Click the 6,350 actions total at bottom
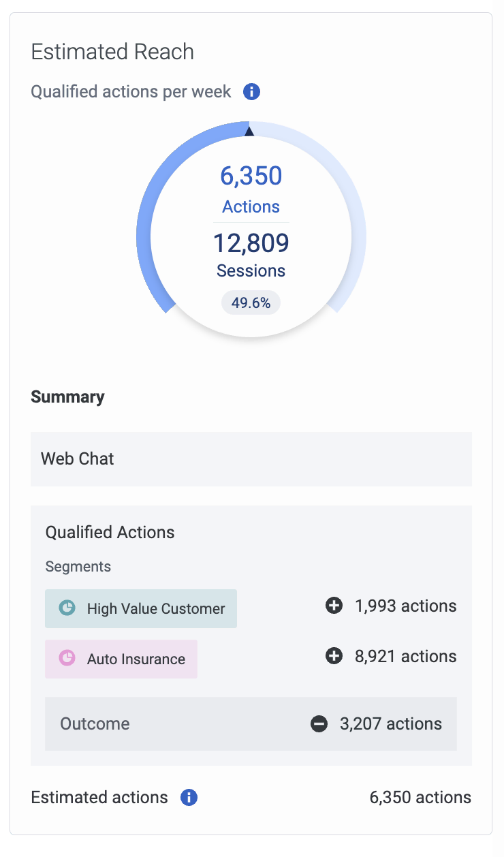Screen dimensions: 504x857 tap(420, 798)
